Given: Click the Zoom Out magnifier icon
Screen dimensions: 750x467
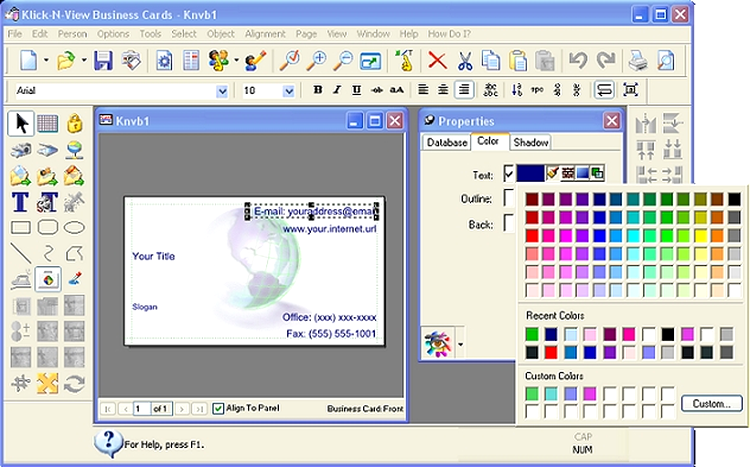Looking at the screenshot, I should 343,61.
